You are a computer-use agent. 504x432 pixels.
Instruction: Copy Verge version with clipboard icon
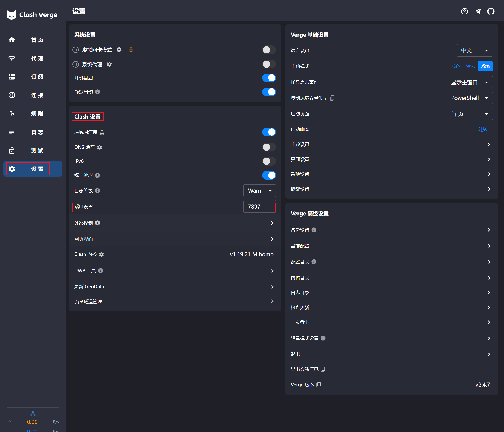click(319, 385)
